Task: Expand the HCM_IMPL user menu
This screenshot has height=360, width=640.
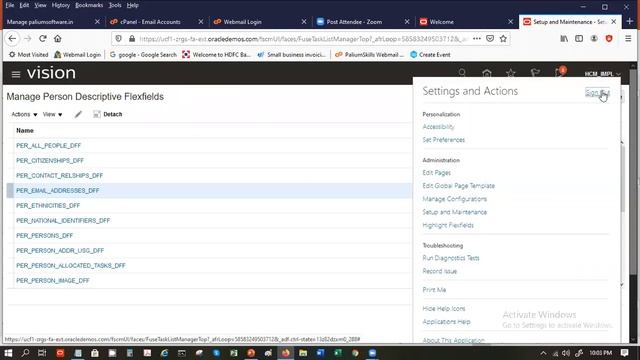Action: (602, 74)
